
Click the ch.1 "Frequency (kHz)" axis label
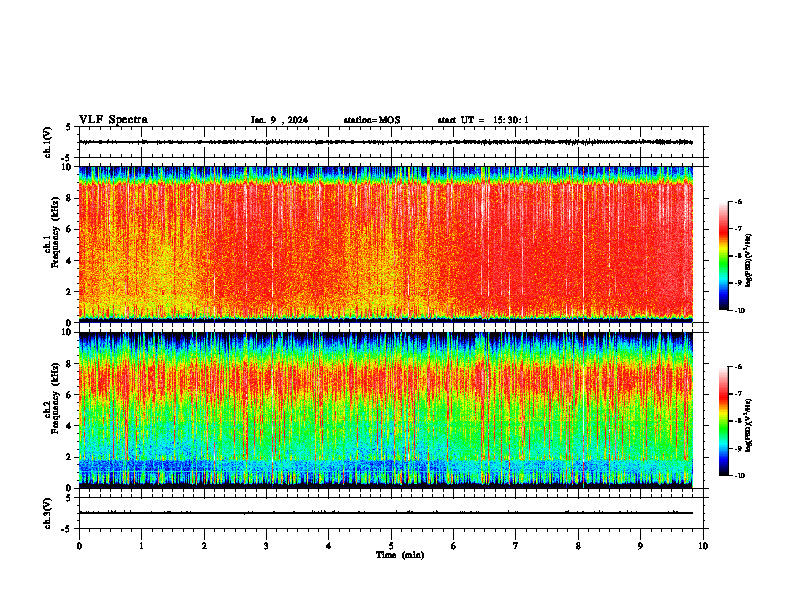(x=55, y=233)
